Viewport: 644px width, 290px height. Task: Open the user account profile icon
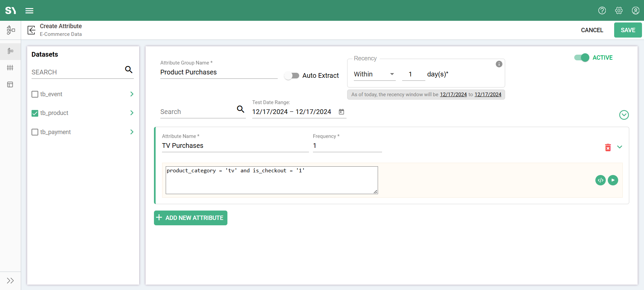point(635,11)
